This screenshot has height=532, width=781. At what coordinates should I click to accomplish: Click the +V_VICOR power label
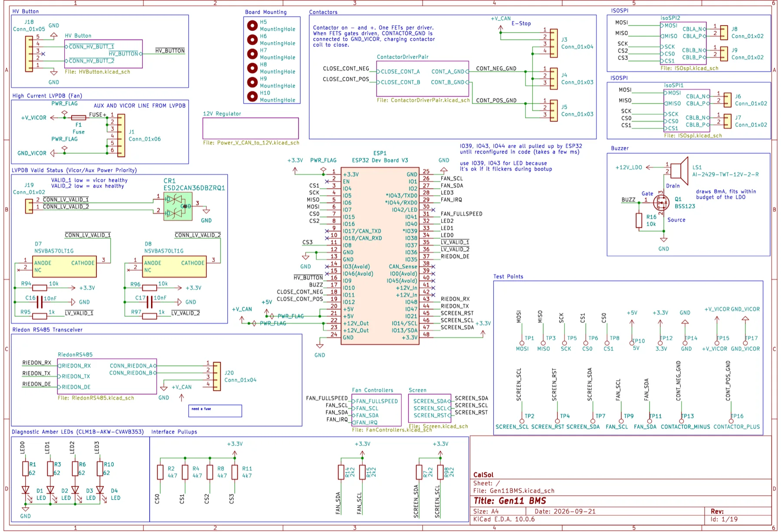(34, 118)
